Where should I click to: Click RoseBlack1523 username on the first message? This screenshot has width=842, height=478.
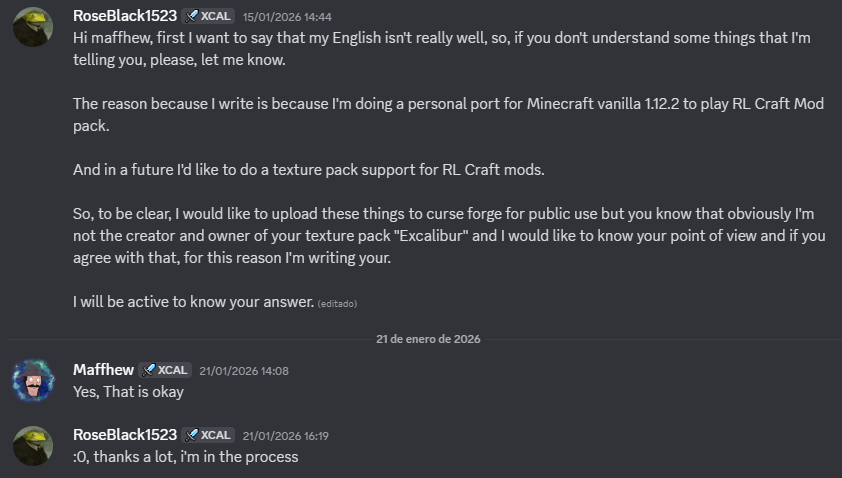(x=125, y=16)
